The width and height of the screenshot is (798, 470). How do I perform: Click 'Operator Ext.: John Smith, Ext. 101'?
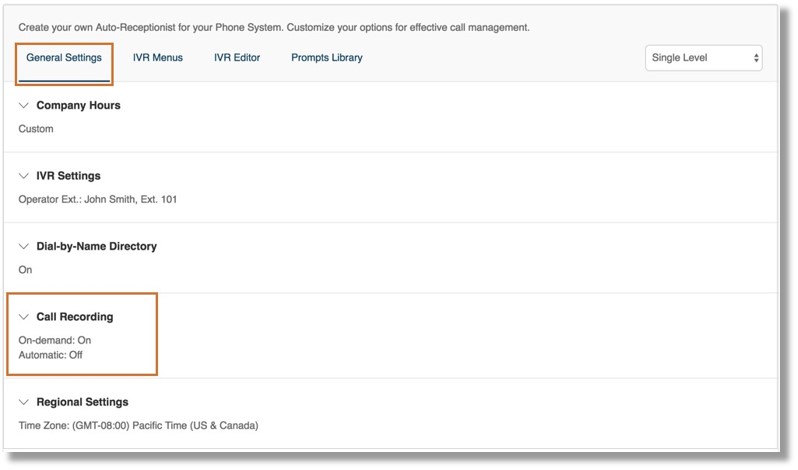click(x=98, y=199)
